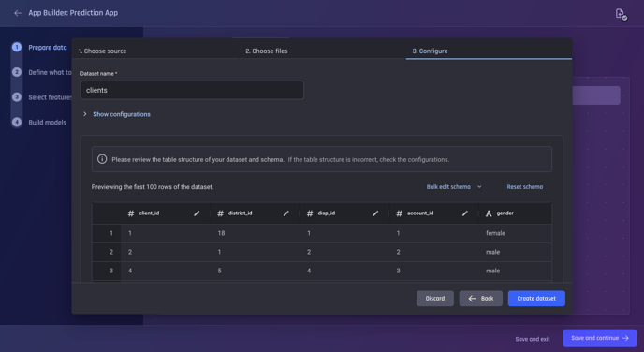
Task: Click the district_id column header name
Action: pos(240,213)
